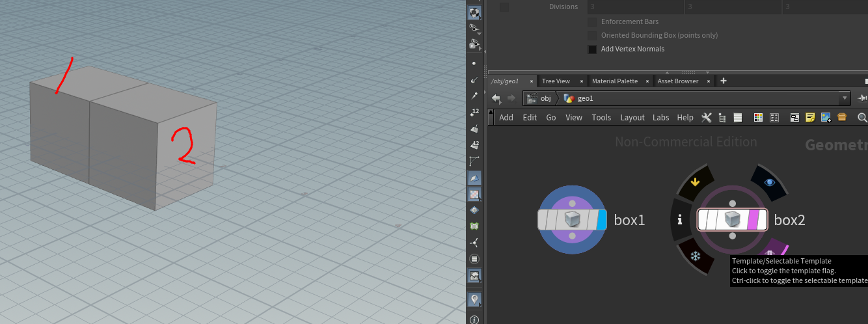Image resolution: width=868 pixels, height=324 pixels.
Task: Open the Tools menu
Action: [x=601, y=118]
